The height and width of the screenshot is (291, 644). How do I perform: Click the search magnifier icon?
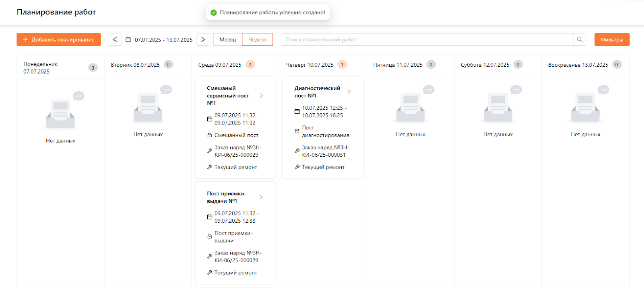(580, 39)
